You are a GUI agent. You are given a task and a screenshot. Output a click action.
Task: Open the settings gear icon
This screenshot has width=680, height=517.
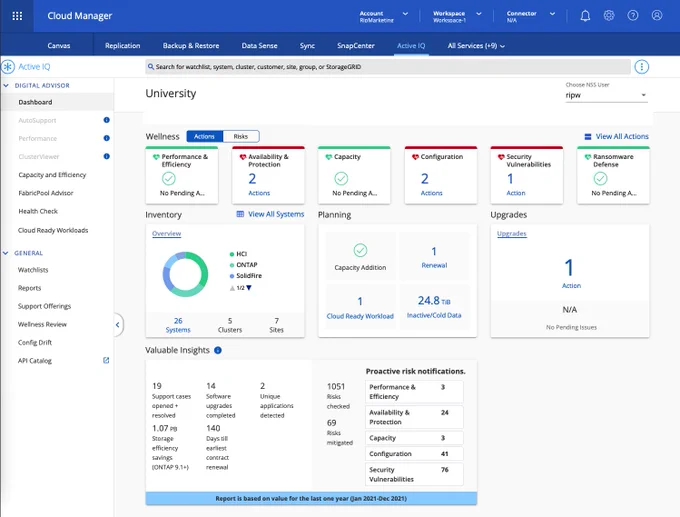tap(609, 16)
